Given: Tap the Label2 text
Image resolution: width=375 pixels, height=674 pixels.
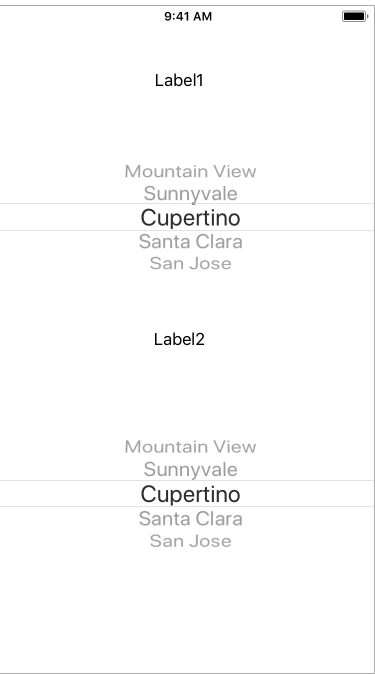Looking at the screenshot, I should pyautogui.click(x=179, y=339).
